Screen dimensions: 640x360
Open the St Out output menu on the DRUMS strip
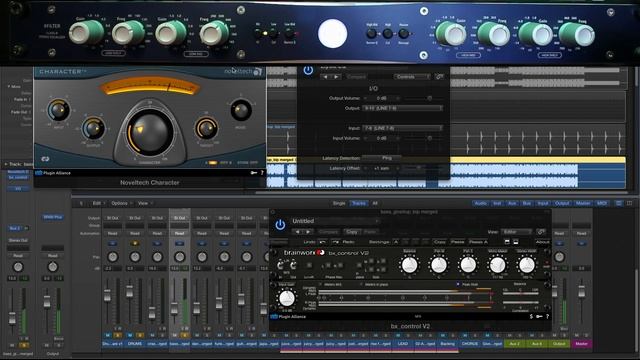pos(135,218)
